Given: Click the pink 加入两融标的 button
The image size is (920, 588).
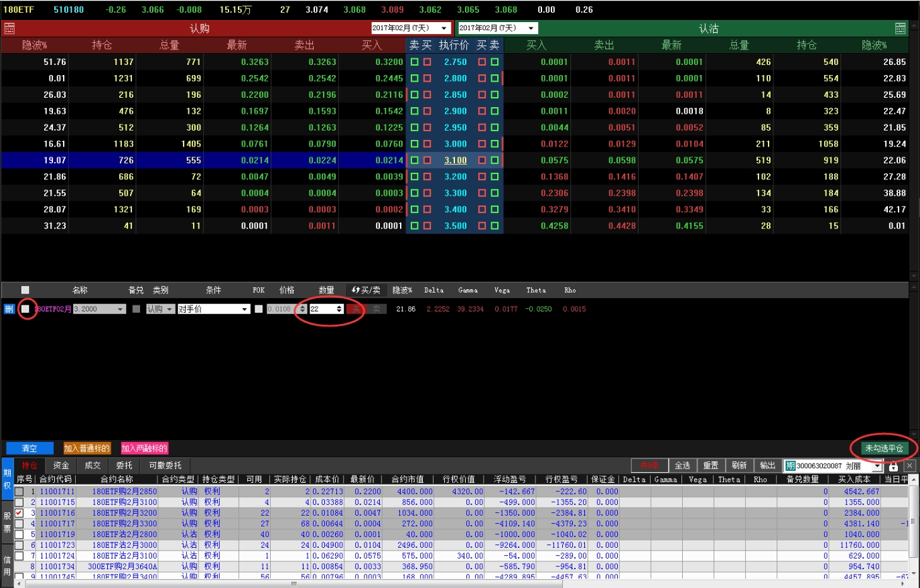Looking at the screenshot, I should [x=144, y=448].
